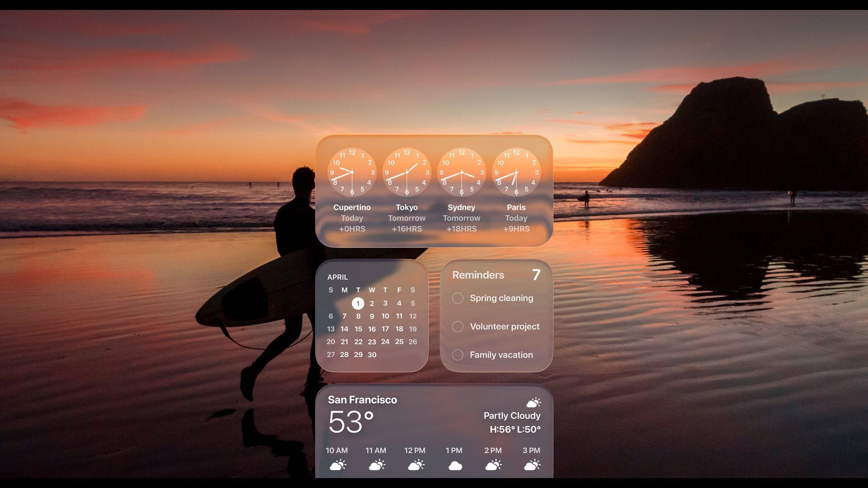868x488 pixels.
Task: Select the 10 AM forecast weather icon
Action: click(x=338, y=465)
